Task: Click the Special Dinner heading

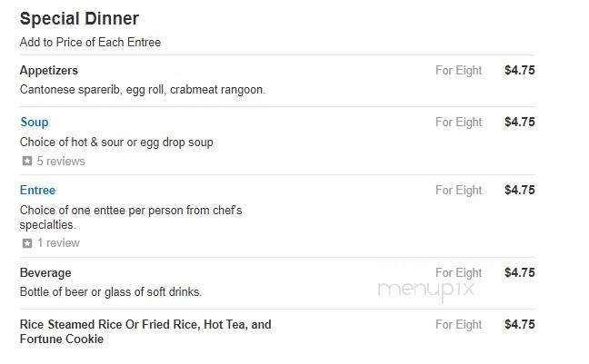Action: (79, 19)
